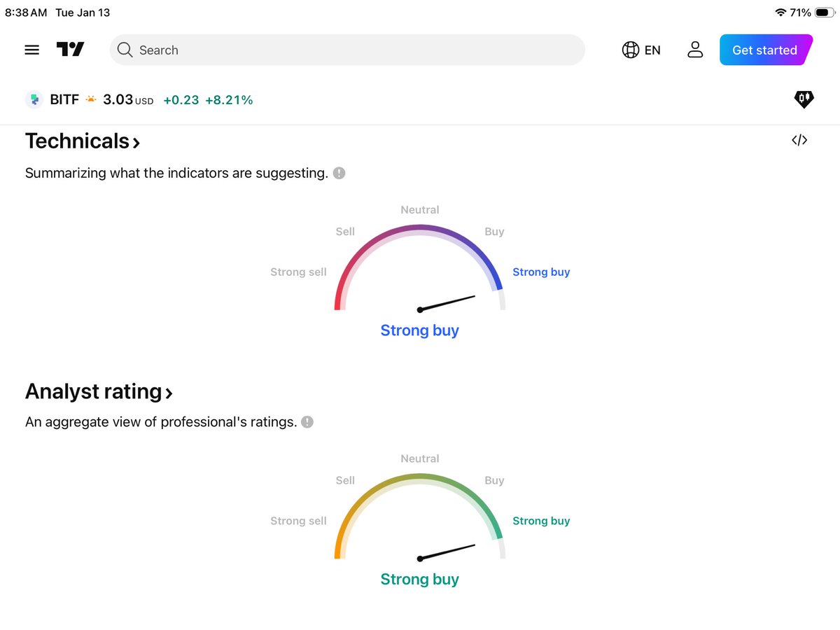The height and width of the screenshot is (630, 840).
Task: Tap the 8:38 AM clock in status bar
Action: pyautogui.click(x=26, y=13)
